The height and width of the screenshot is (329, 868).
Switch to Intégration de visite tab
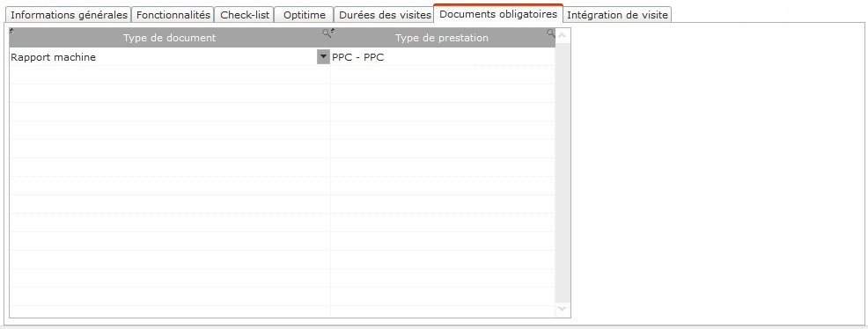point(618,15)
